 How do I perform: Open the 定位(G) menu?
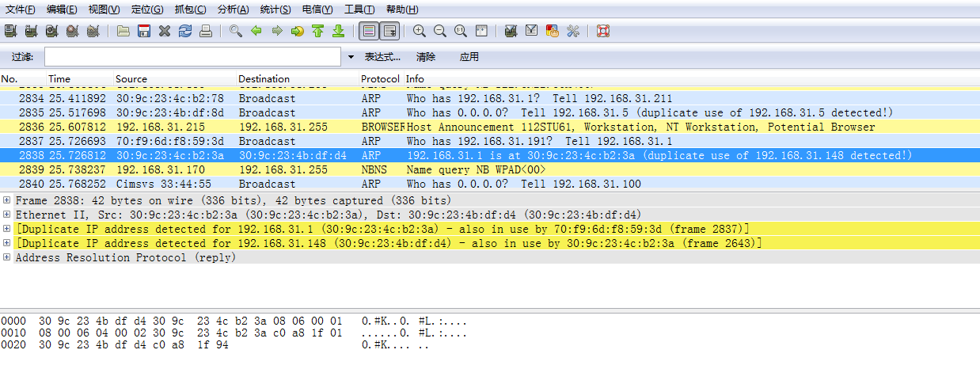147,10
